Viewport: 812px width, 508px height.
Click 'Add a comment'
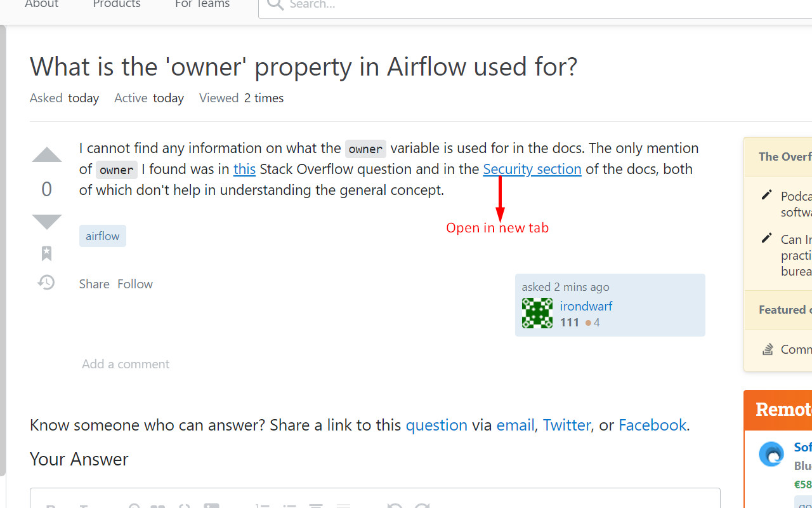click(x=126, y=364)
